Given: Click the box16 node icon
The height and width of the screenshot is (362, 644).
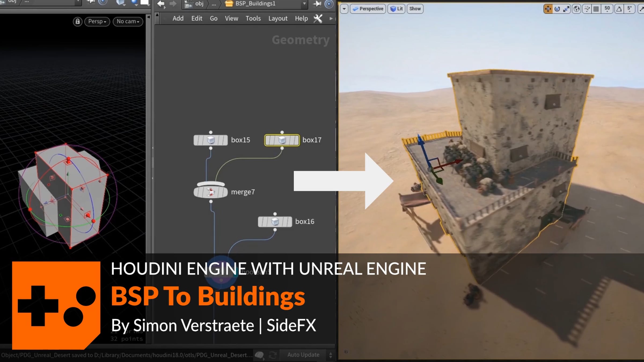Looking at the screenshot, I should coord(275,221).
